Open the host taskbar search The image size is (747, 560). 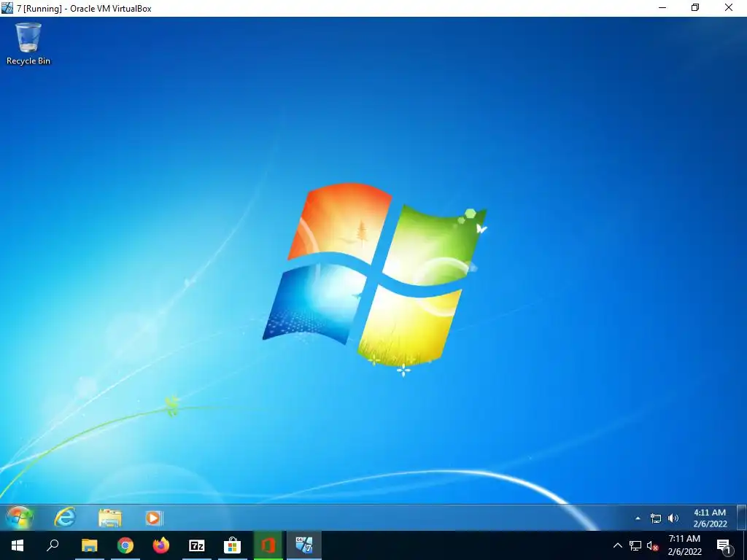point(53,545)
